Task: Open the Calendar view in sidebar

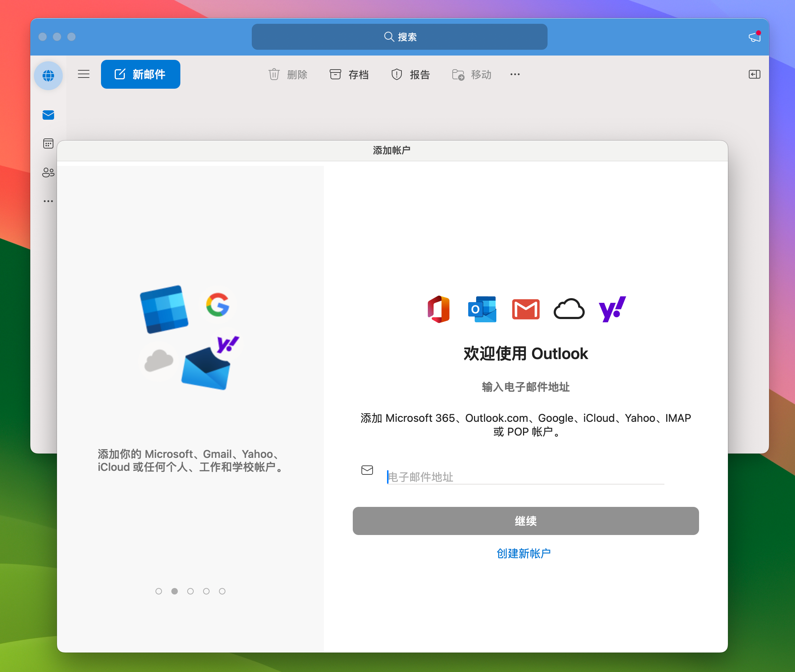Action: (x=48, y=143)
